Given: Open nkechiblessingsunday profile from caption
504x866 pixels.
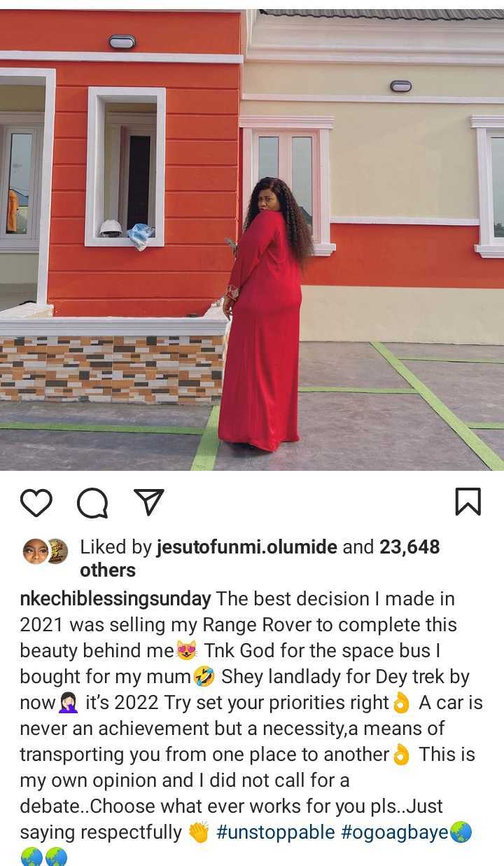Looking at the screenshot, I should [x=115, y=599].
